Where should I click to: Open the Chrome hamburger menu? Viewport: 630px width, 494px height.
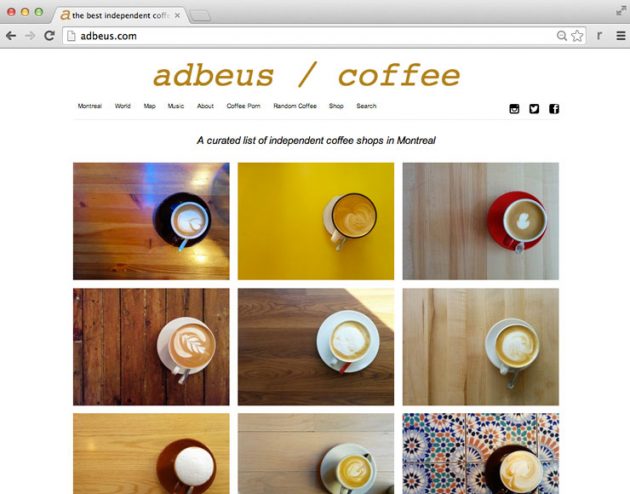click(620, 36)
